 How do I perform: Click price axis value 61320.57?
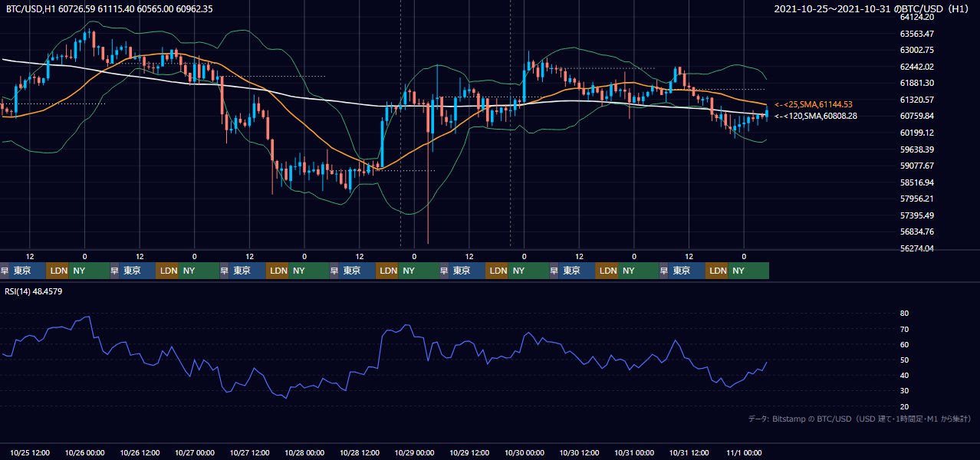[917, 100]
